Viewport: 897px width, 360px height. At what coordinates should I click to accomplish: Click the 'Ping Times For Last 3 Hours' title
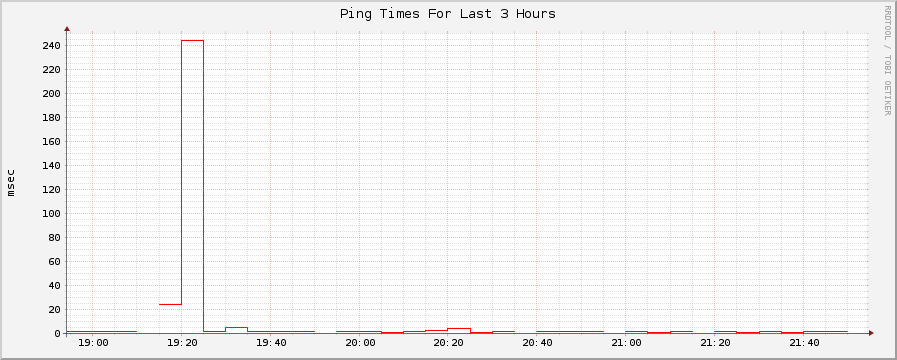pyautogui.click(x=447, y=14)
